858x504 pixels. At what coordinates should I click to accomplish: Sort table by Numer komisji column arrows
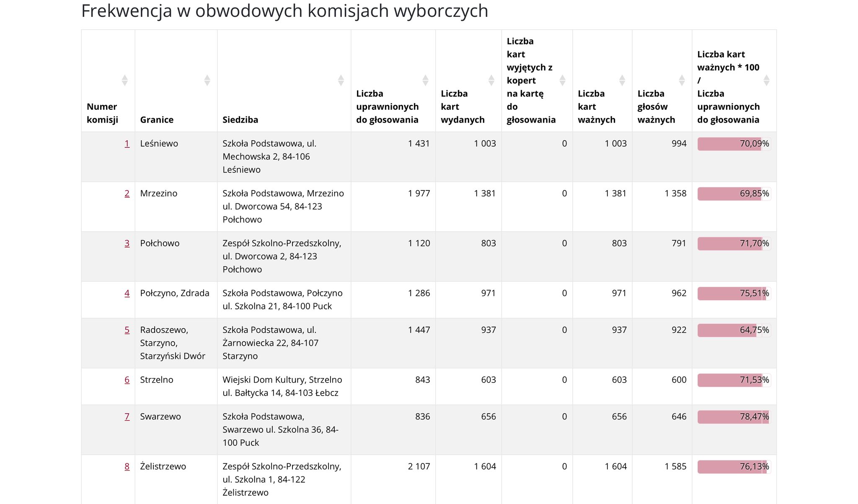pyautogui.click(x=124, y=80)
